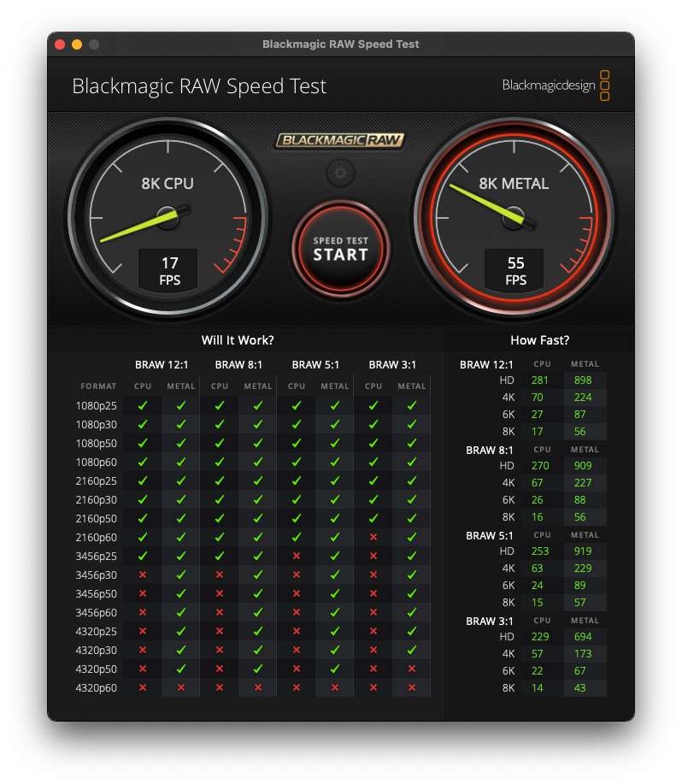Viewport: 682px width, 784px height.
Task: Click the 1080p25 format row label
Action: click(x=96, y=405)
